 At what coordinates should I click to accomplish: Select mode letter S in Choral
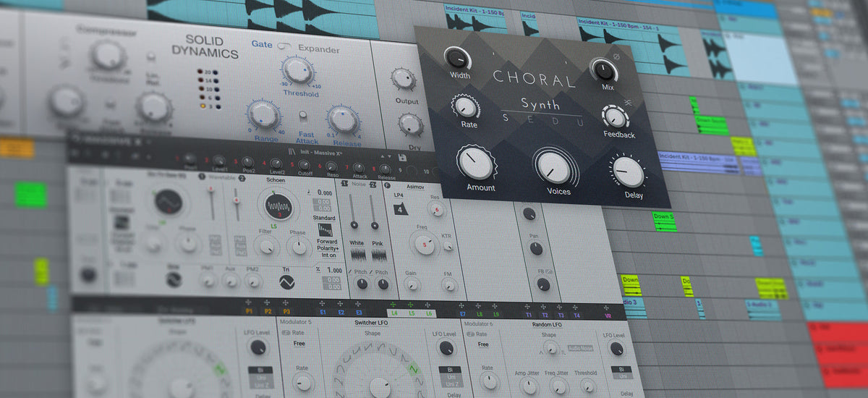[506, 118]
